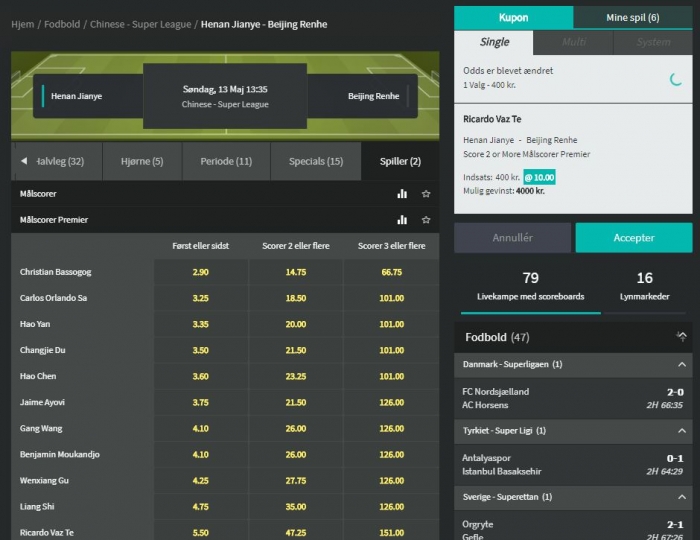Go to Hjem breadcrumb link
Image resolution: width=700 pixels, height=540 pixels.
tap(22, 24)
